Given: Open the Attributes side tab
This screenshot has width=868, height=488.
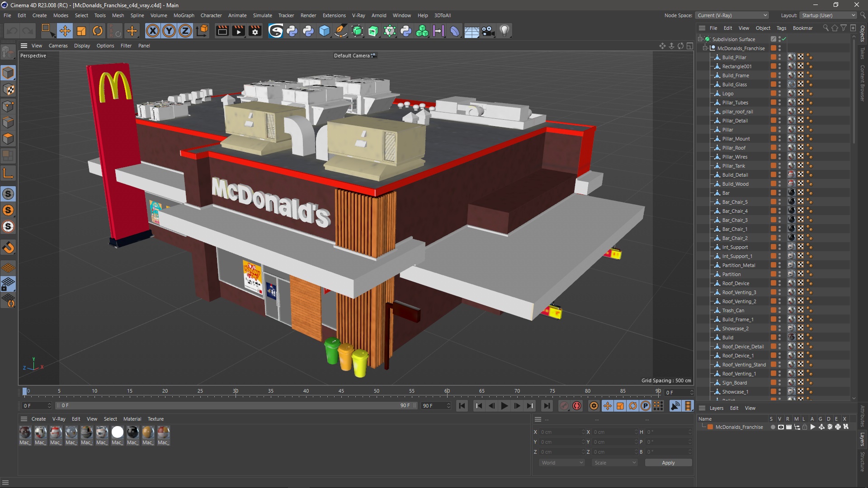Looking at the screenshot, I should pyautogui.click(x=863, y=416).
